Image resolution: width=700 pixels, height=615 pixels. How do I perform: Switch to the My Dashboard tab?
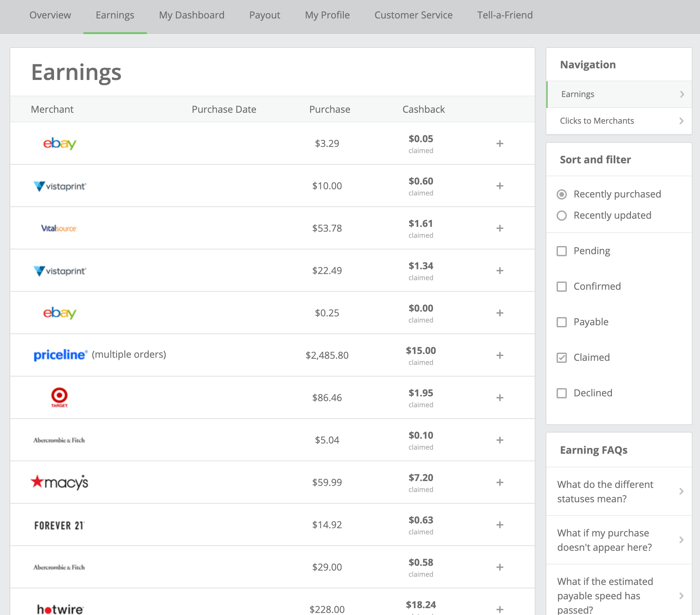pyautogui.click(x=192, y=15)
